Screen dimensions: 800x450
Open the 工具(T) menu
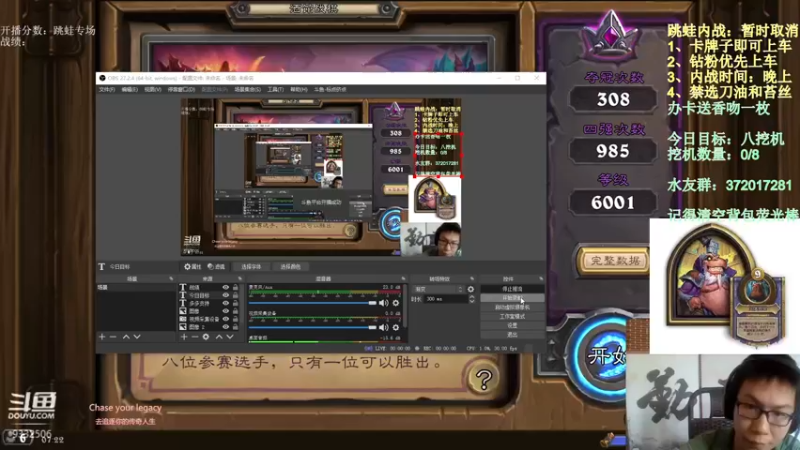[276, 90]
